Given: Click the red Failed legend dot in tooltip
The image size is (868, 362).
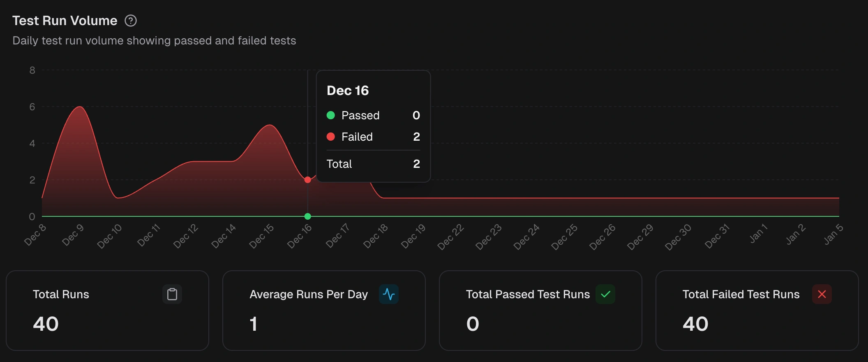Looking at the screenshot, I should point(331,137).
